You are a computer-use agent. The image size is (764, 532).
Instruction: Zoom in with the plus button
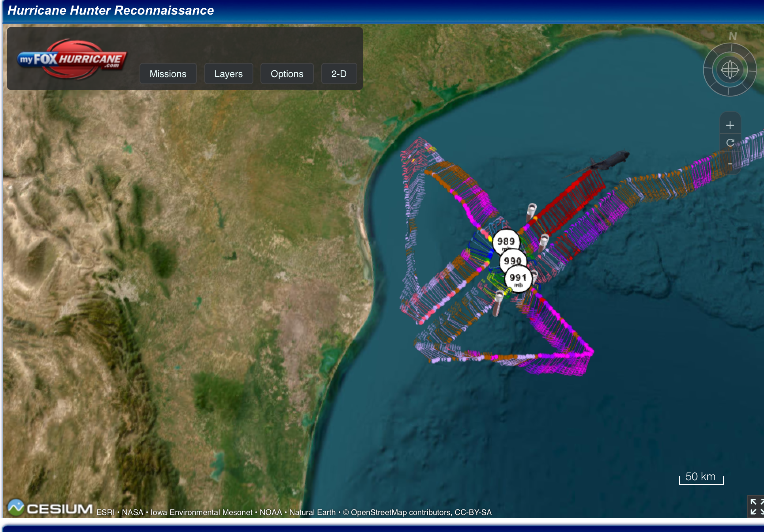click(x=730, y=125)
